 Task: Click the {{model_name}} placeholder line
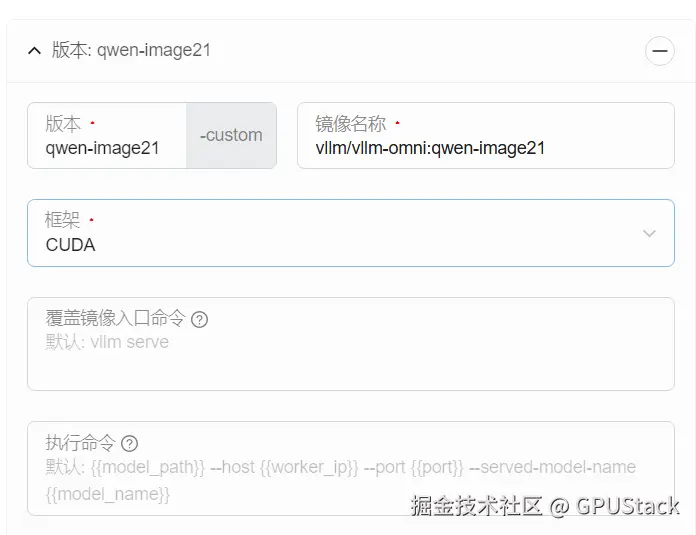click(107, 494)
